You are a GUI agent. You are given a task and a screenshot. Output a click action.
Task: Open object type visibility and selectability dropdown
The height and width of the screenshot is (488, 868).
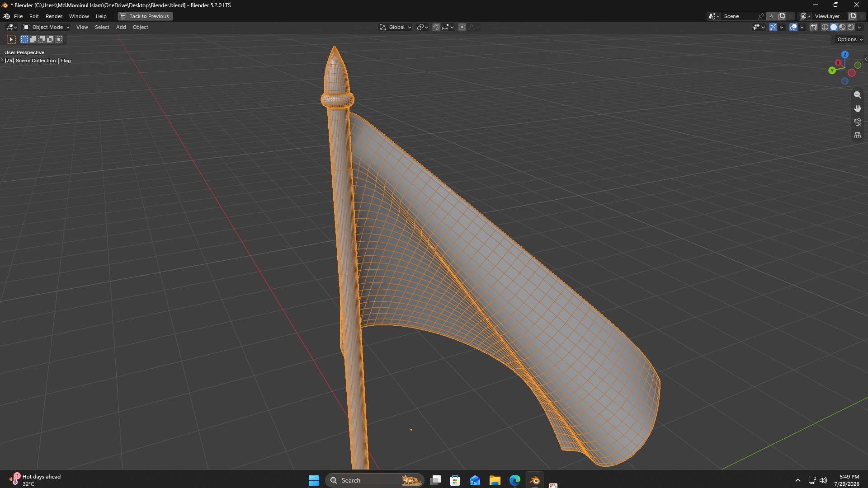pos(759,27)
